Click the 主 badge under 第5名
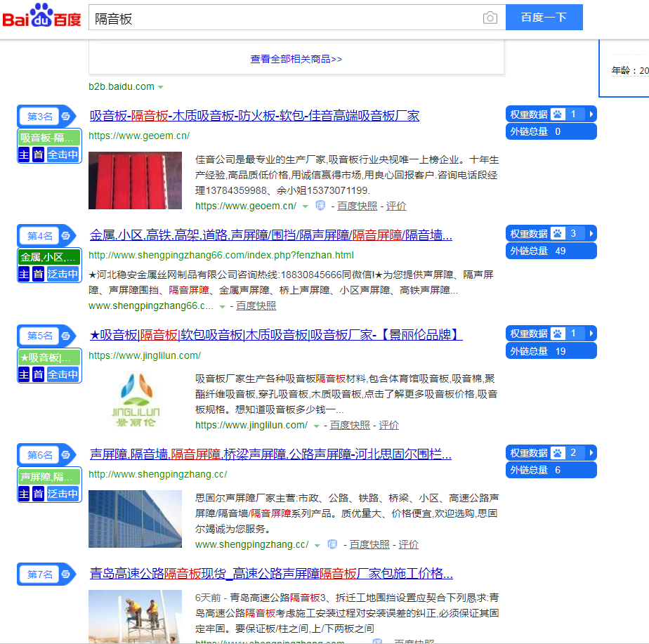The height and width of the screenshot is (644, 649). (x=24, y=374)
